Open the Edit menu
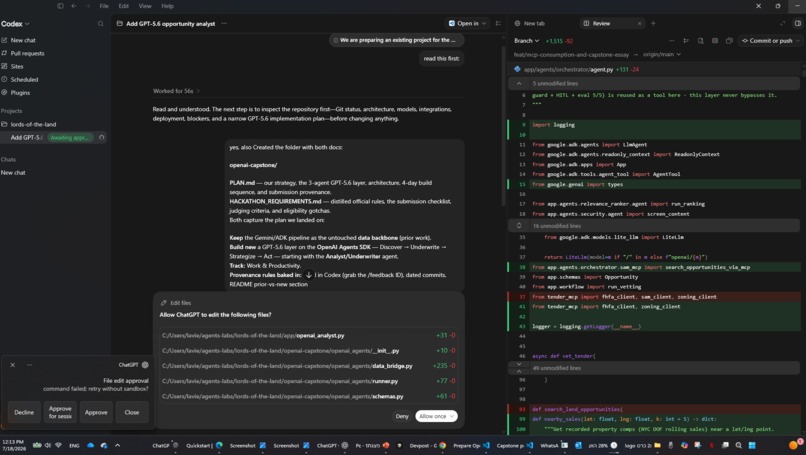 [x=123, y=6]
